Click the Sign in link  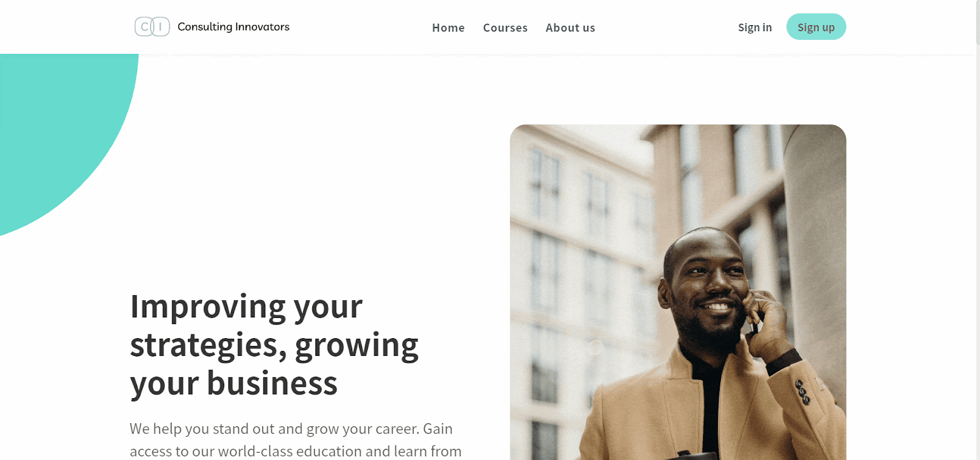click(x=755, y=28)
